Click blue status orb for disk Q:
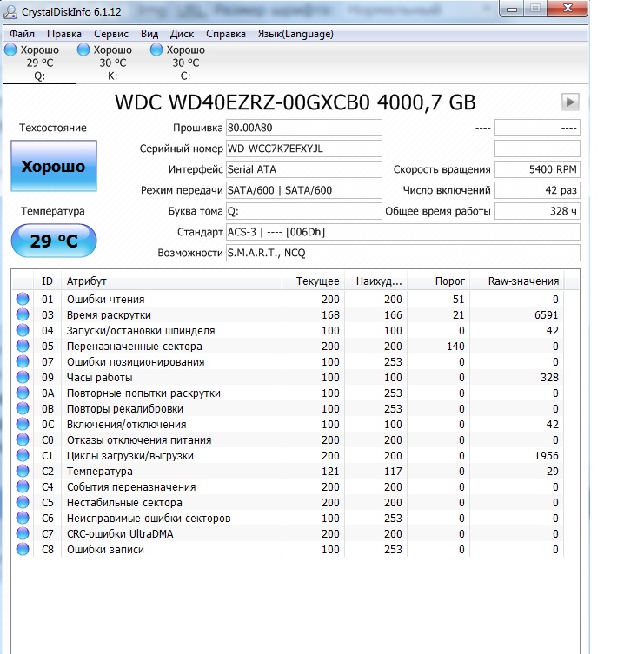The image size is (644, 654). (10, 50)
